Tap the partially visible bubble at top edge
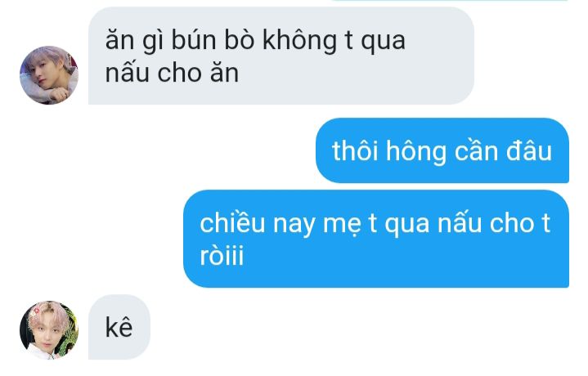This screenshot has width=588, height=376. 450,0
